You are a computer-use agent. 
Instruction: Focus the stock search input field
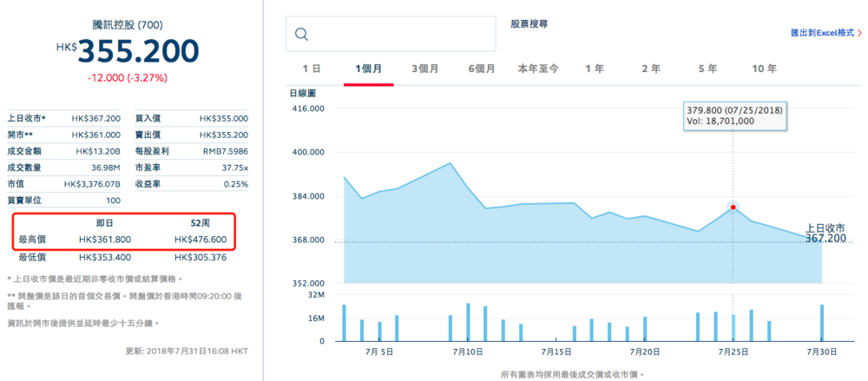click(x=391, y=34)
